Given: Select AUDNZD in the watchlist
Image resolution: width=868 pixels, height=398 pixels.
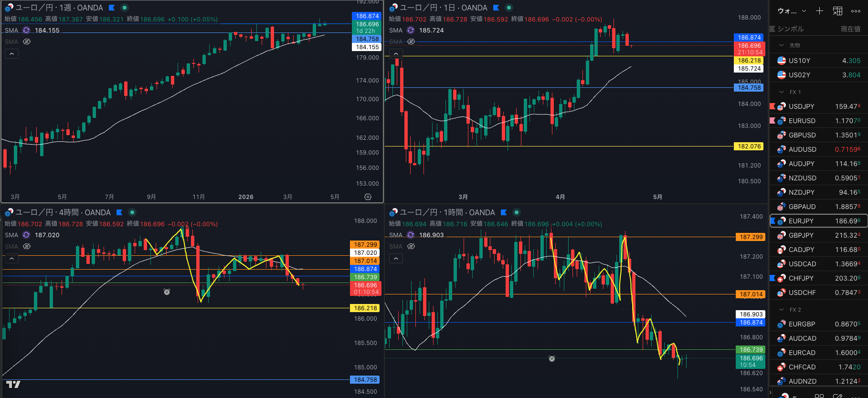Looking at the screenshot, I should (x=818, y=381).
